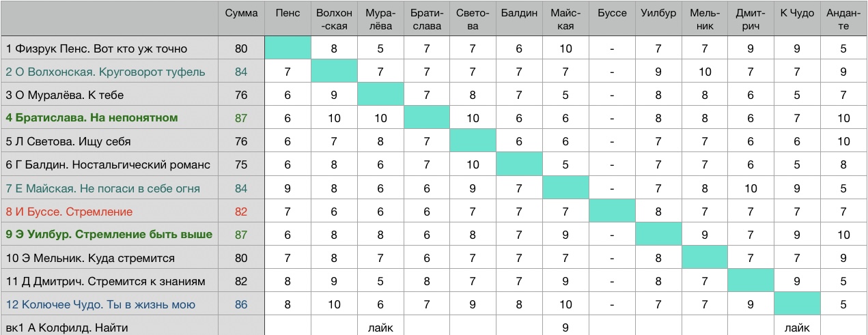The image size is (868, 335).
Task: Select the "Волхон-ская" column header
Action: 334,19
